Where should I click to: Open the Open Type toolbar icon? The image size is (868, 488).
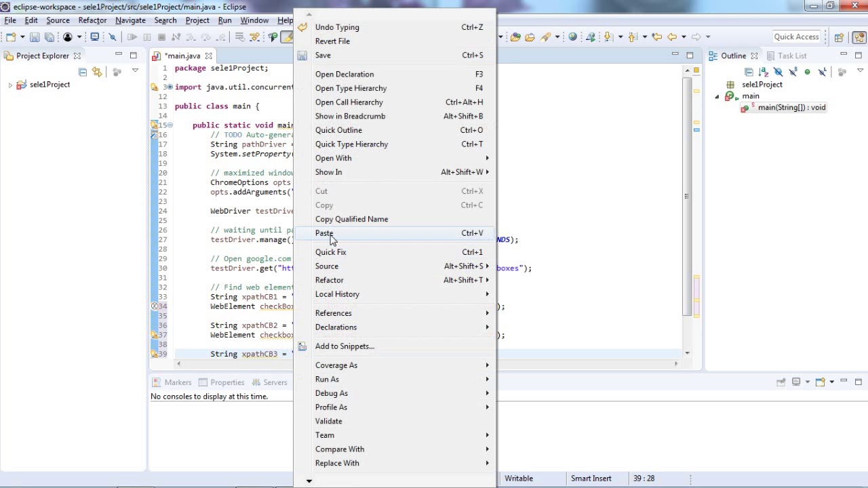516,37
